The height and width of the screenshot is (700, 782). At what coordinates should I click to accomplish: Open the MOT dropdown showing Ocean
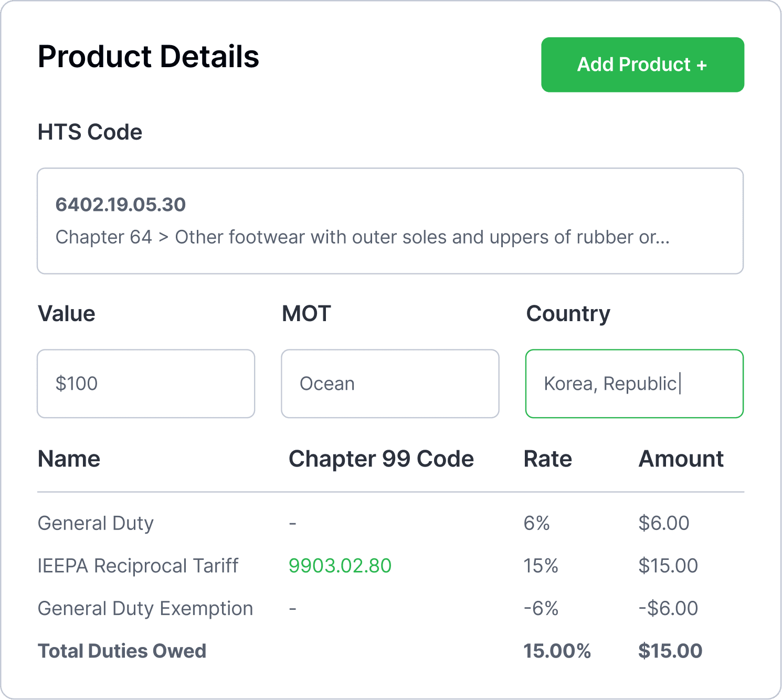(x=390, y=384)
